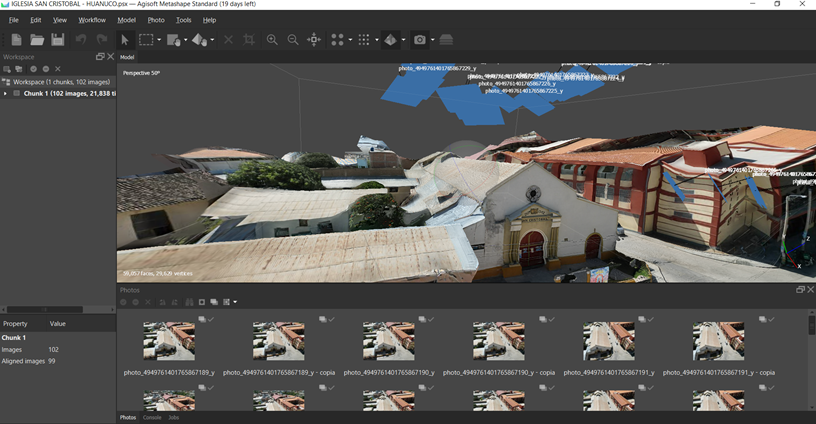Image resolution: width=816 pixels, height=424 pixels.
Task: Switch to the Photos bottom tab
Action: [x=128, y=417]
